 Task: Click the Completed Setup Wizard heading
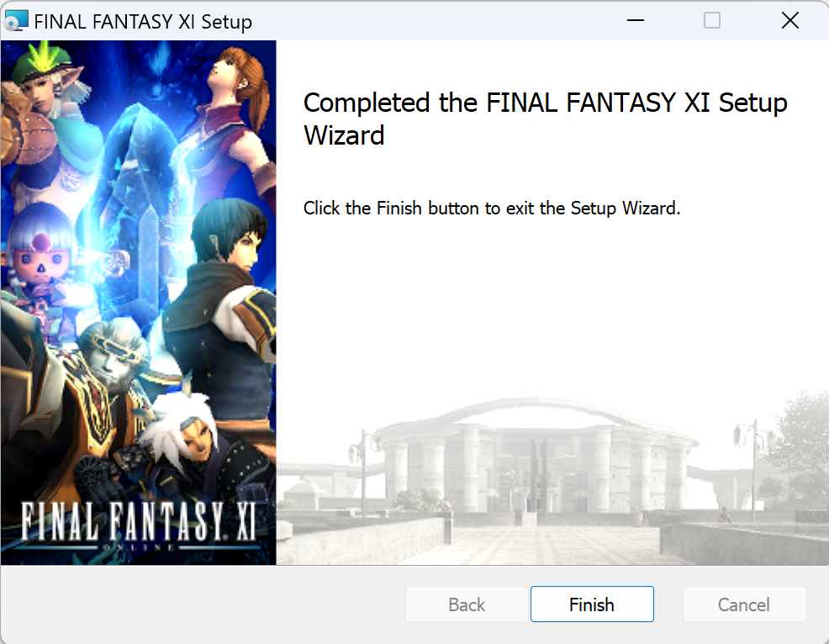(545, 119)
